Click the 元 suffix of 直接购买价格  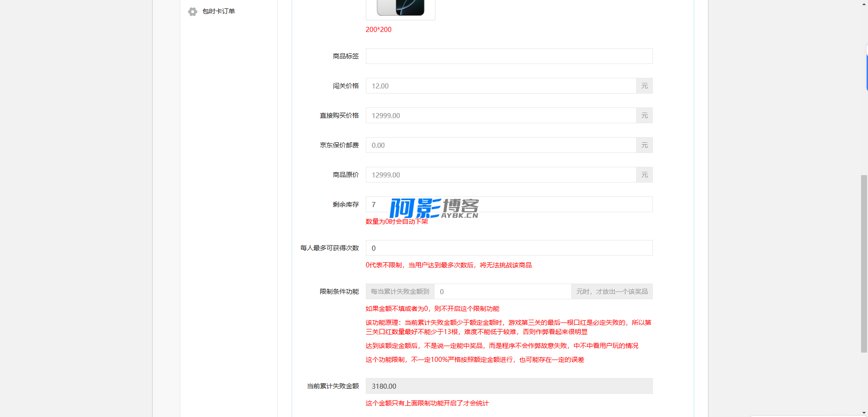click(645, 115)
